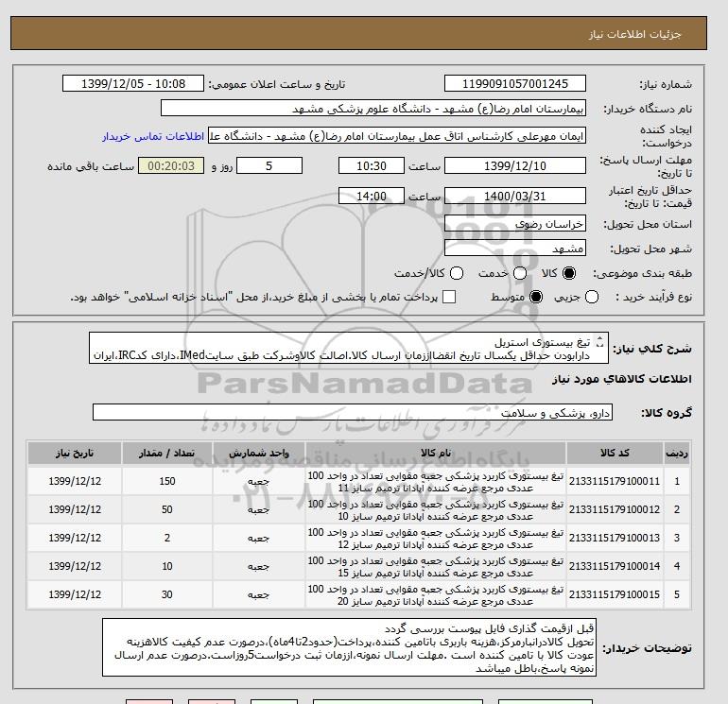Image resolution: width=728 pixels, height=704 pixels.
Task: Click the buyer notes text box
Action: pyautogui.click(x=349, y=647)
